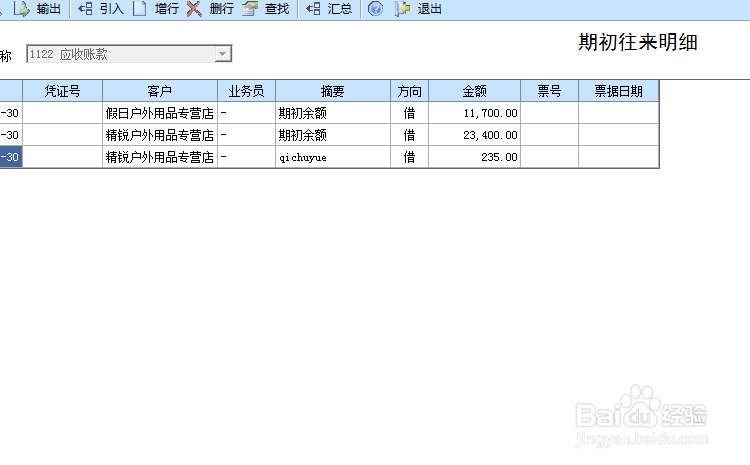Click the 引入 toolbar label
Screen dimensions: 750x465
point(111,9)
